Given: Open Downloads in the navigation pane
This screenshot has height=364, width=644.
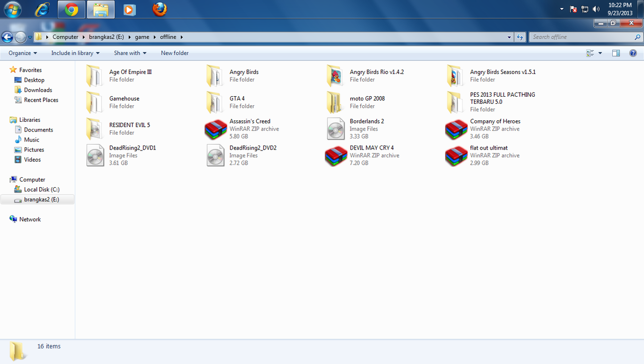Looking at the screenshot, I should [x=38, y=90].
